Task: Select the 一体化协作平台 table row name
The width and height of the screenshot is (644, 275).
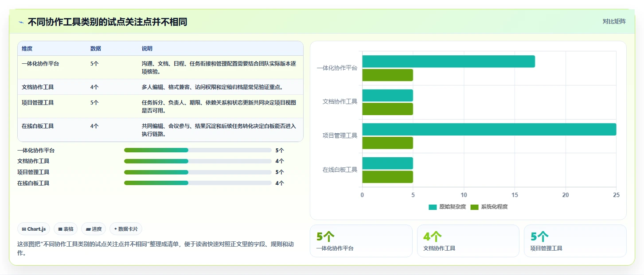Action: [x=40, y=64]
